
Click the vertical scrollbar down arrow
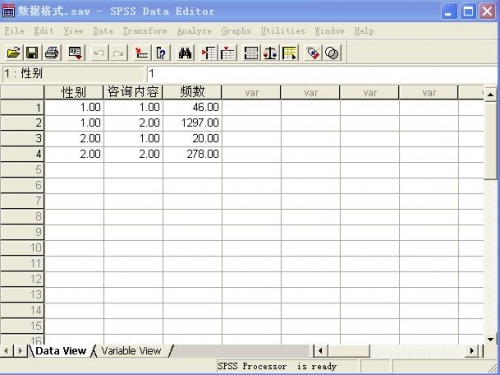(490, 340)
